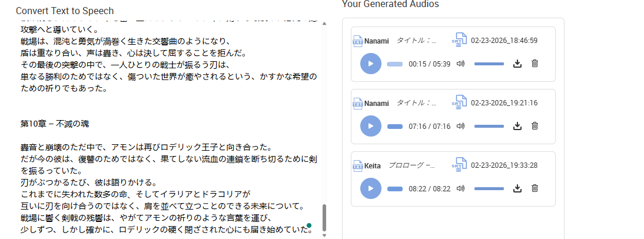644x239 pixels.
Task: Download the 18:46:59 Nanami audio
Action: 517,63
